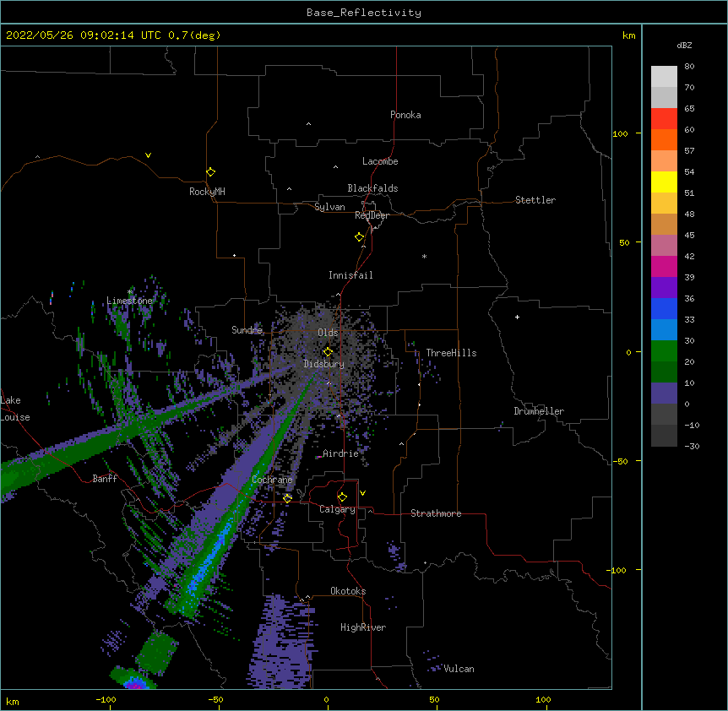Click the Sylvan label
The image size is (728, 711).
click(x=329, y=207)
